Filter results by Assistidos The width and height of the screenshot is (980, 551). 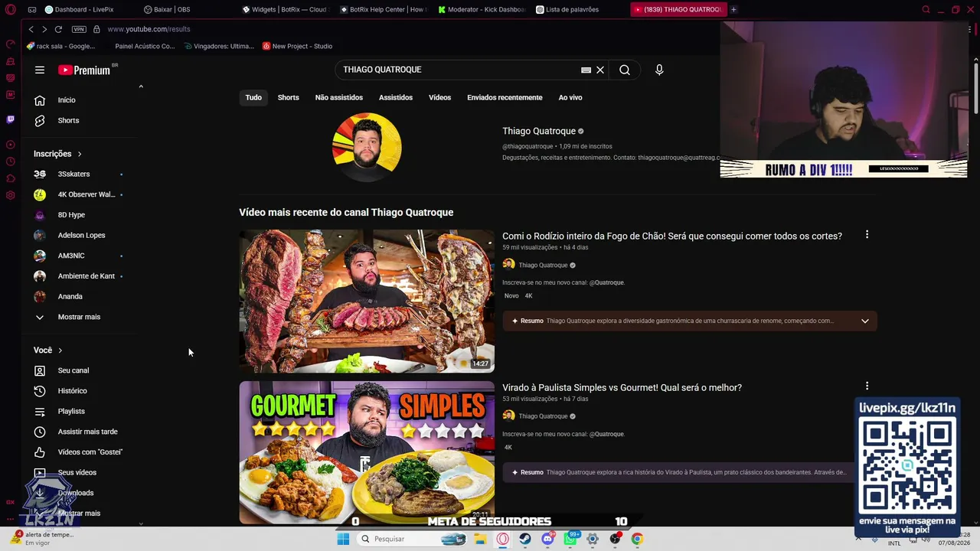[396, 98]
